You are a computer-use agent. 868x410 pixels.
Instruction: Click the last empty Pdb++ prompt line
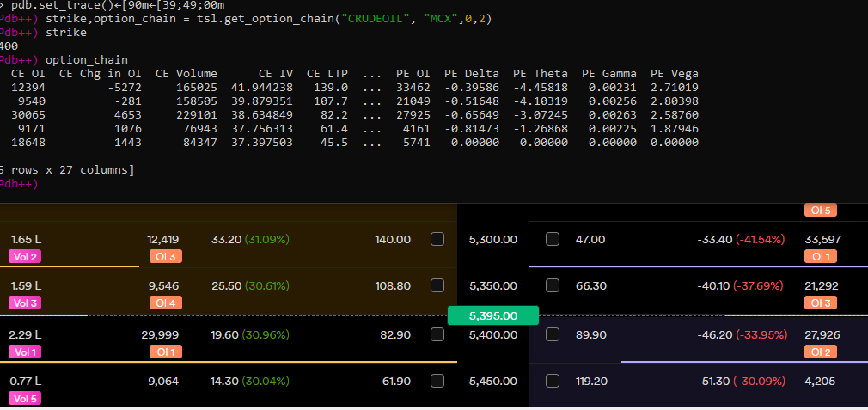[x=19, y=184]
